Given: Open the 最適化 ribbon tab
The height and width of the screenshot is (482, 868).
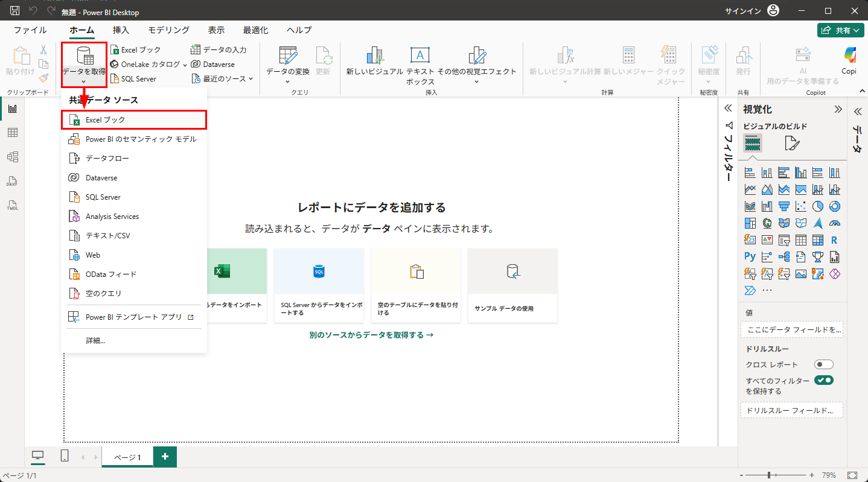Looking at the screenshot, I should 256,30.
